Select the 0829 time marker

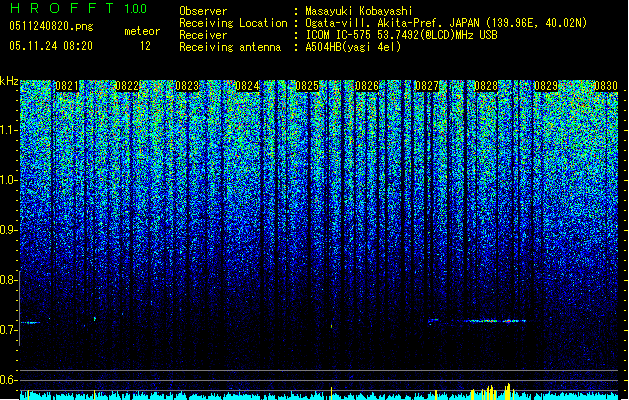(x=546, y=86)
